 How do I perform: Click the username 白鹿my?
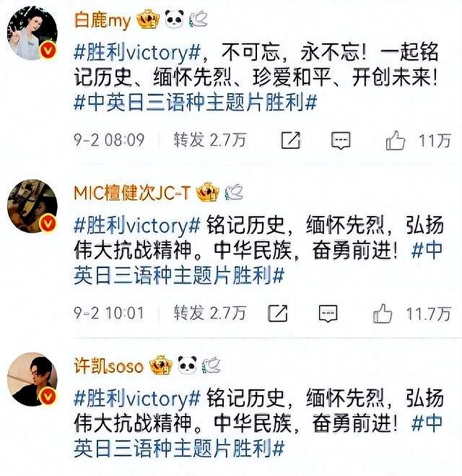(x=103, y=20)
